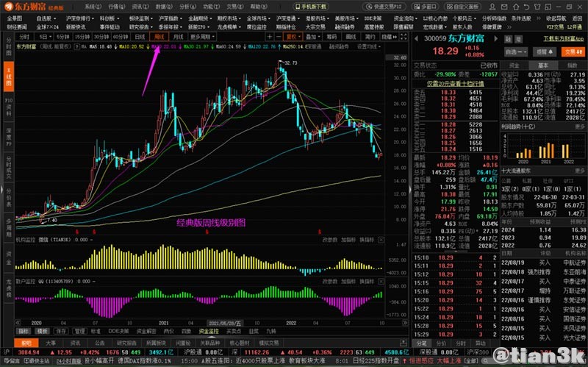Click the 融 margin tag icon
Image resolution: width=588 pixels, height=367 pixels.
[508, 40]
